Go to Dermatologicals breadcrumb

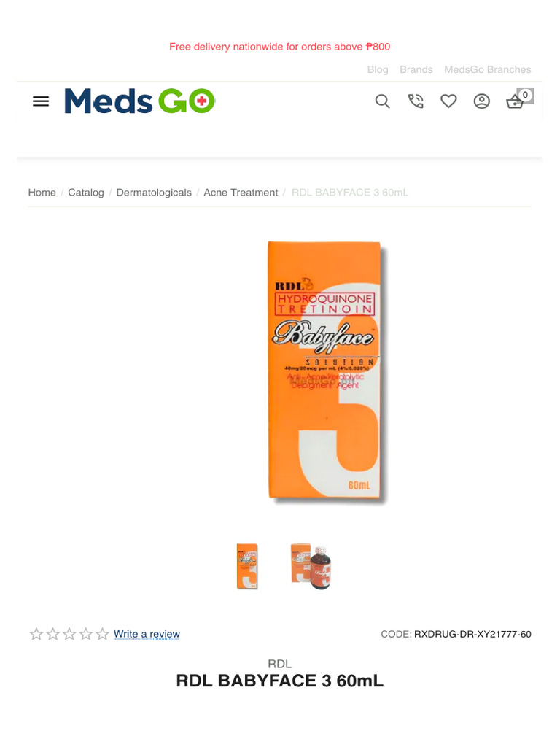coord(154,193)
